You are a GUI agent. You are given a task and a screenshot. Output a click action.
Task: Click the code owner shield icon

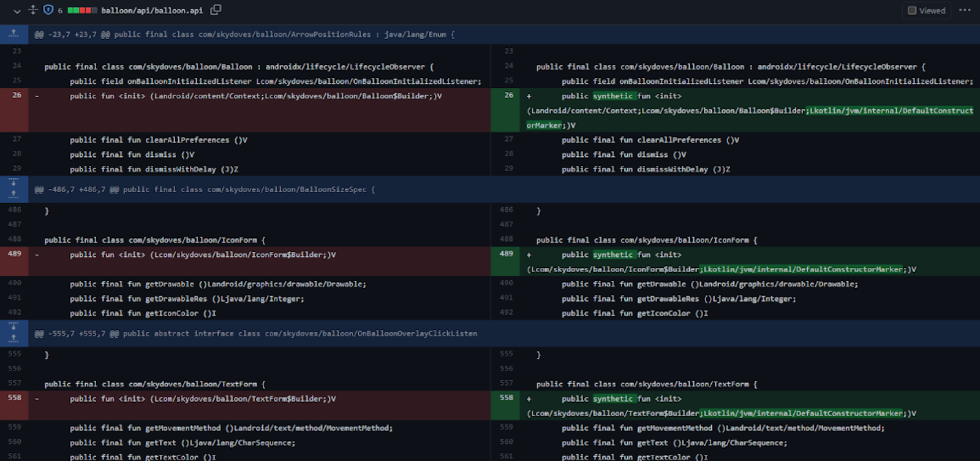click(x=48, y=10)
